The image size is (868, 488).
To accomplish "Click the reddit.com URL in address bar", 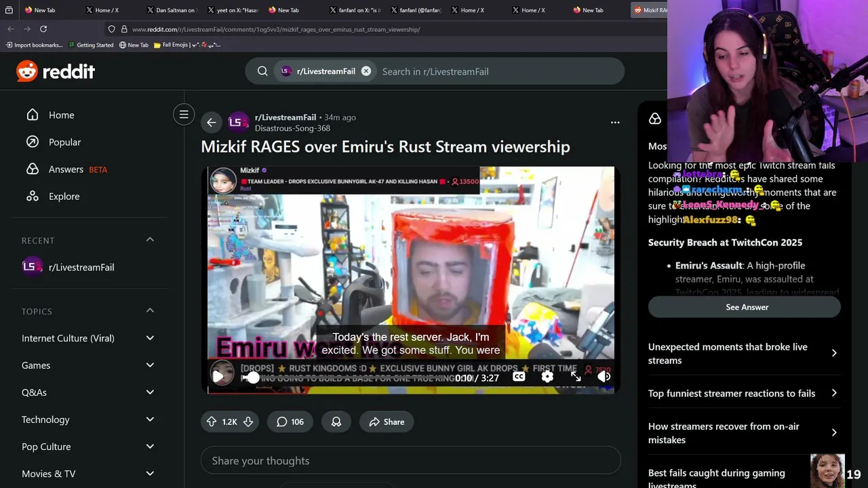I will (x=276, y=29).
